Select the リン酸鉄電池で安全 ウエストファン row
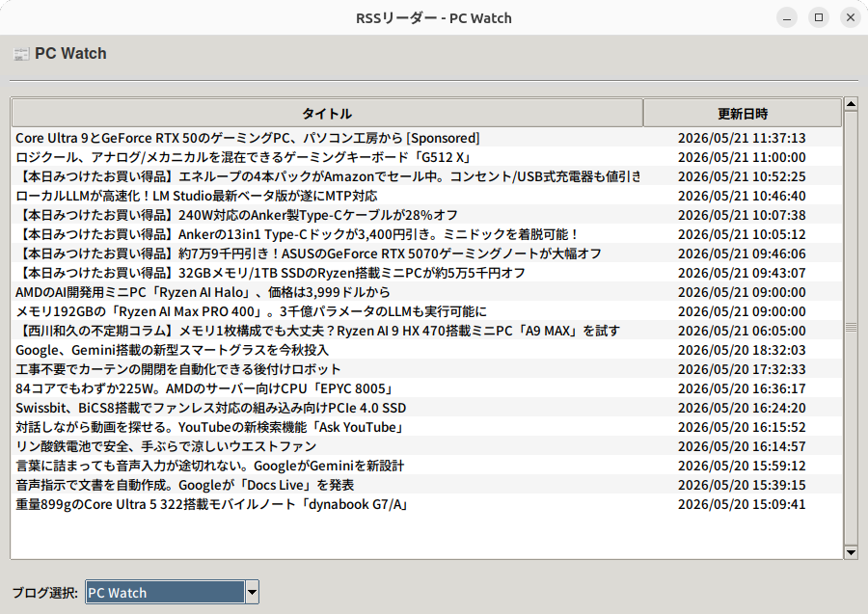The height and width of the screenshot is (614, 868). (426, 446)
